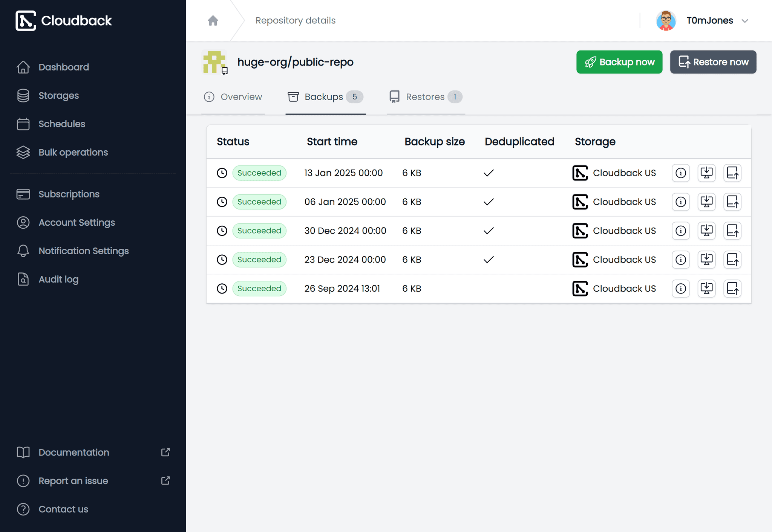
Task: Go to Bulk operations page
Action: pos(73,152)
